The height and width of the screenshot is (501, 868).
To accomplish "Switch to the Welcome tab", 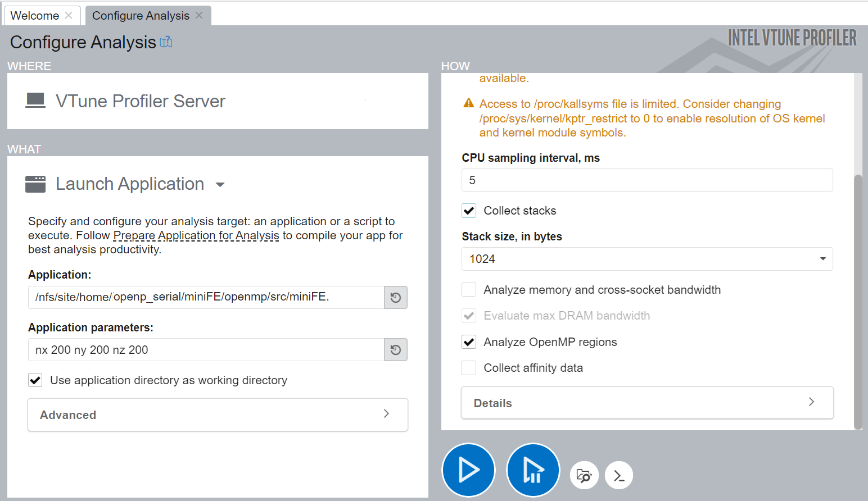I will tap(35, 16).
